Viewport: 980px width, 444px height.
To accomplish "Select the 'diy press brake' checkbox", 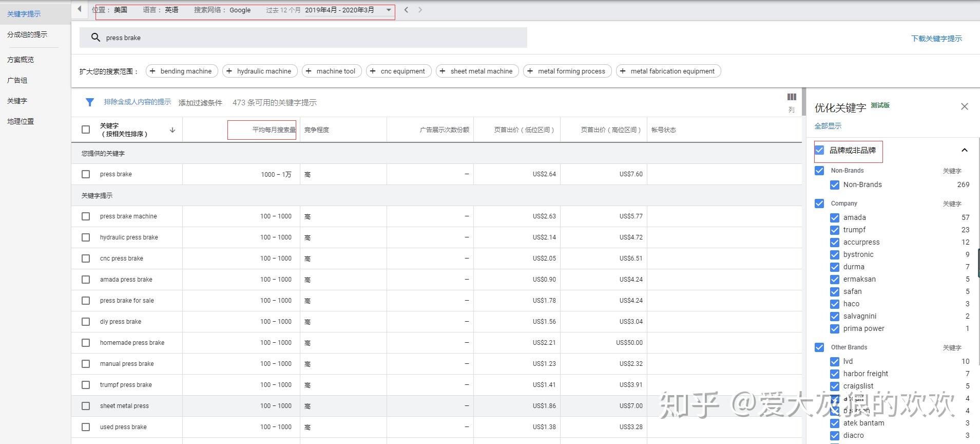I will coord(86,322).
